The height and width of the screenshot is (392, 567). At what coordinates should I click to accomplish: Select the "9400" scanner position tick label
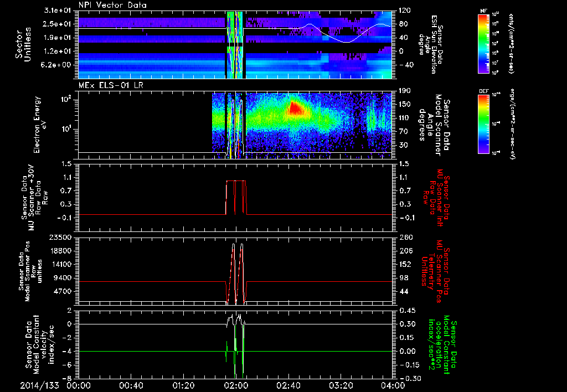click(x=64, y=278)
